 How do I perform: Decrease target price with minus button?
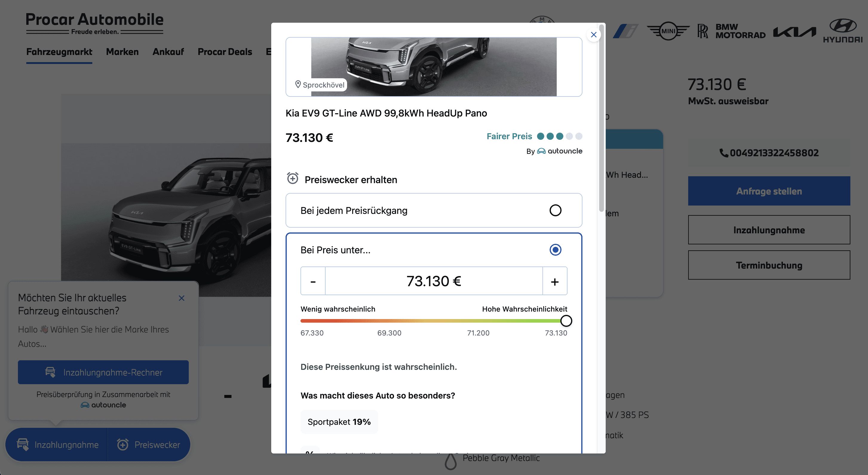(313, 281)
